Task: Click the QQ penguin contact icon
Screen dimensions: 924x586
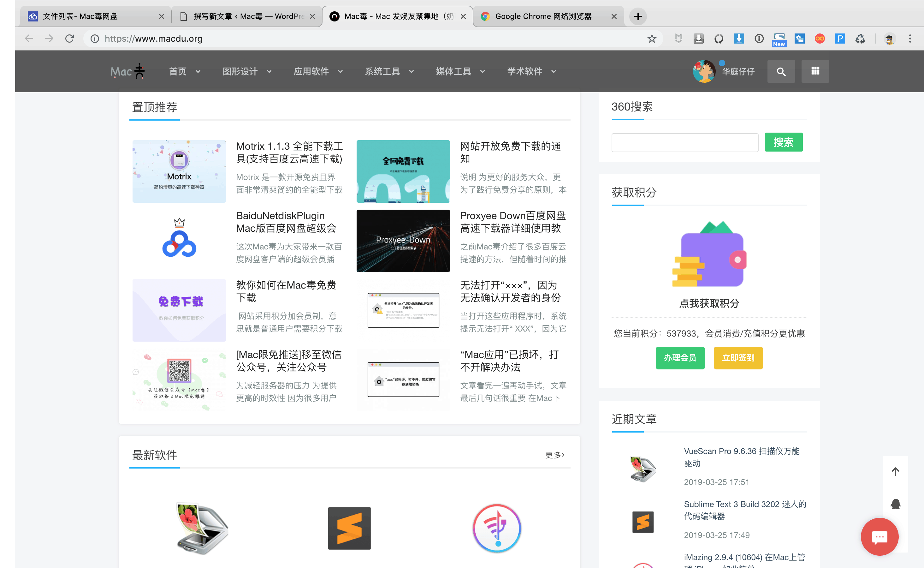Action: [895, 504]
